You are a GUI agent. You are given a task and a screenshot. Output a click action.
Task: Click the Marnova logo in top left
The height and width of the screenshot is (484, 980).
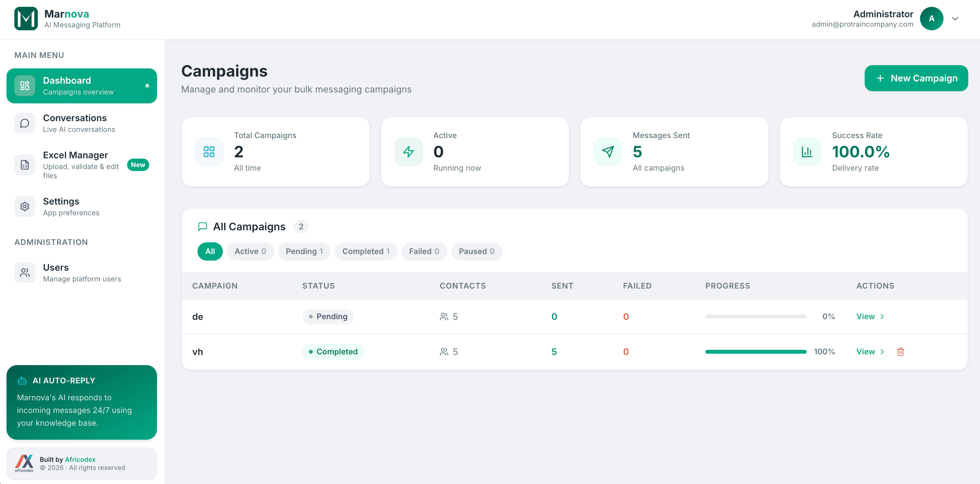[x=25, y=18]
